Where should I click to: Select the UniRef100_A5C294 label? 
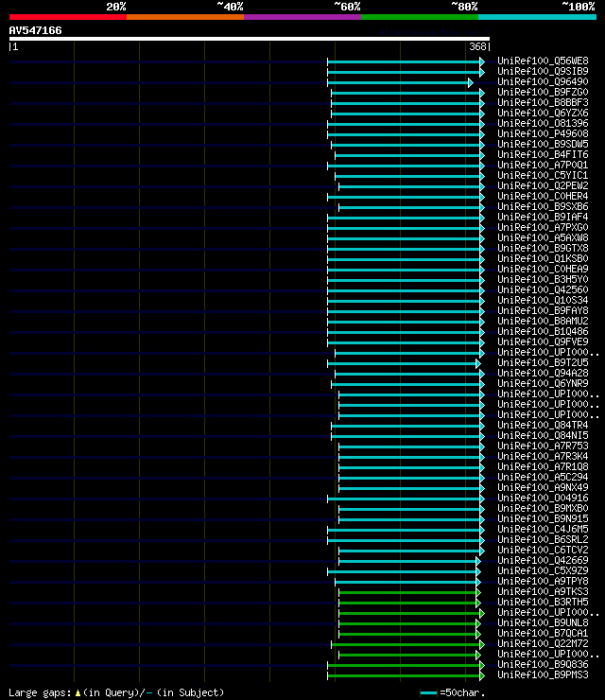point(543,478)
